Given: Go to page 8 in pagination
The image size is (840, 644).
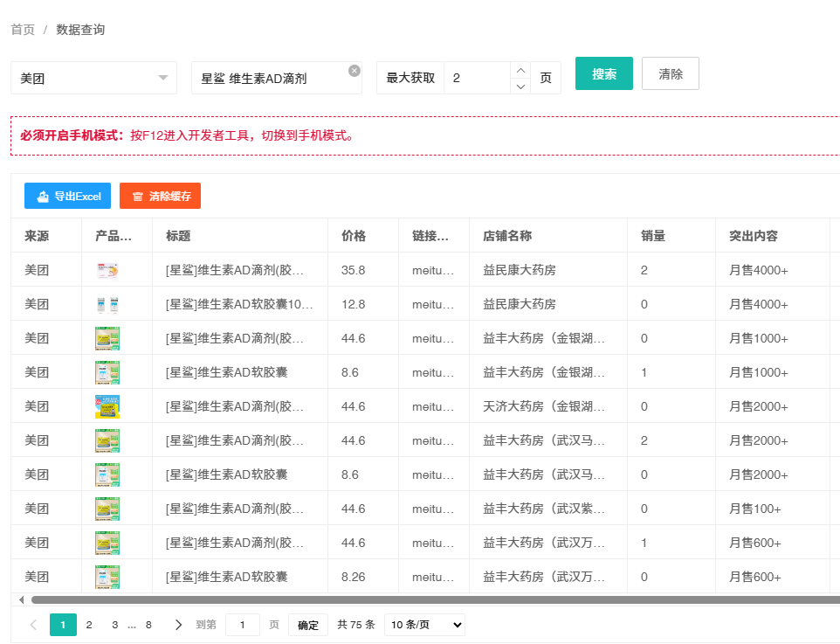Looking at the screenshot, I should tap(148, 625).
